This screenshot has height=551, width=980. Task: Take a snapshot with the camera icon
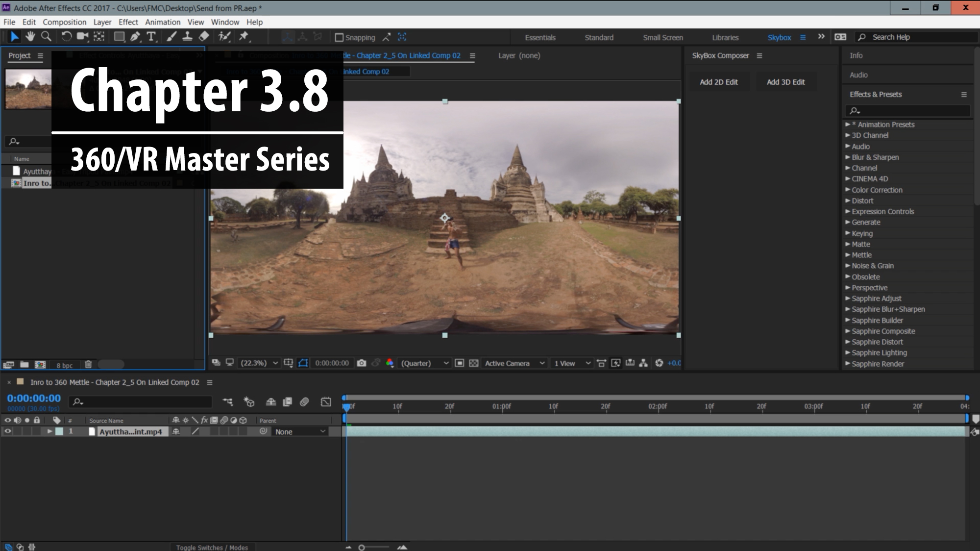[362, 363]
